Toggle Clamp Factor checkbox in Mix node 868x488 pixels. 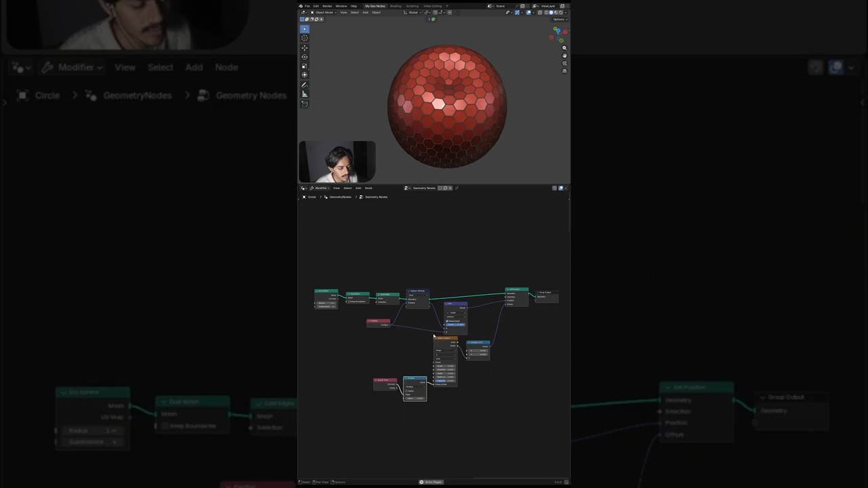pos(447,321)
